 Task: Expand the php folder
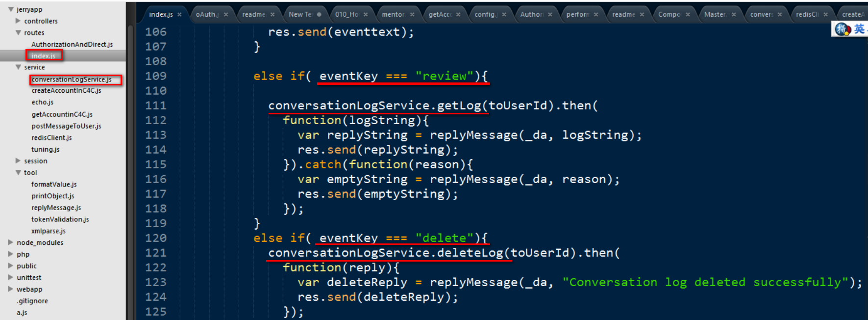pos(11,254)
